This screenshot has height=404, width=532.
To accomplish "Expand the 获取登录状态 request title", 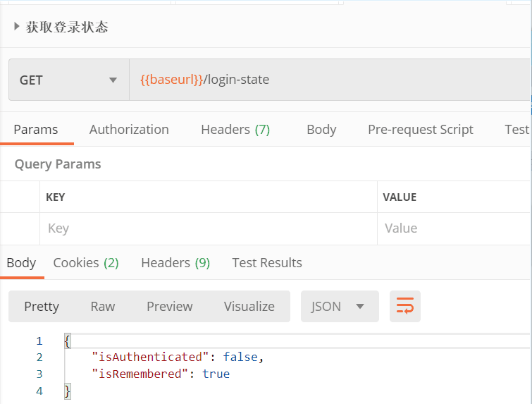I will tap(17, 27).
